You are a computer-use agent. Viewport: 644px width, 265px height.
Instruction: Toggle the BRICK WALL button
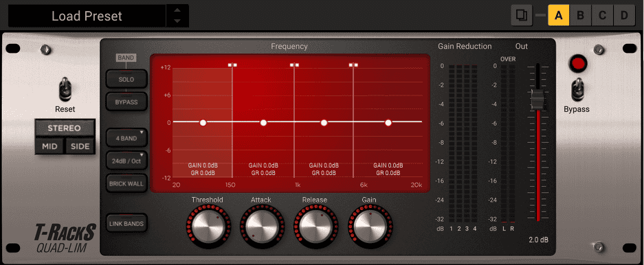[x=126, y=184]
